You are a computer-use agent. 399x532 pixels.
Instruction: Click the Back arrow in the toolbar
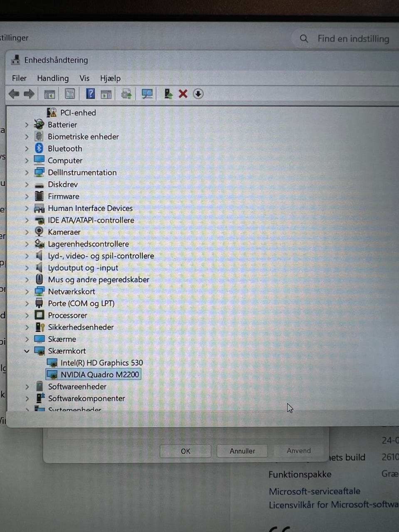(x=14, y=94)
